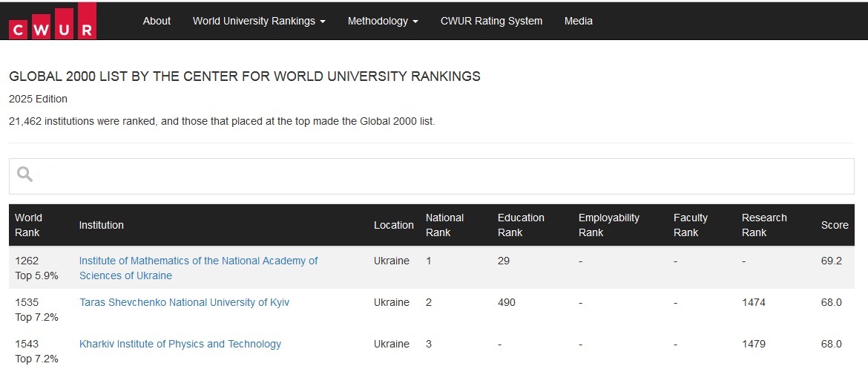868x372 pixels.
Task: Open Institute of Mathematics of Ukraine link
Action: [199, 268]
